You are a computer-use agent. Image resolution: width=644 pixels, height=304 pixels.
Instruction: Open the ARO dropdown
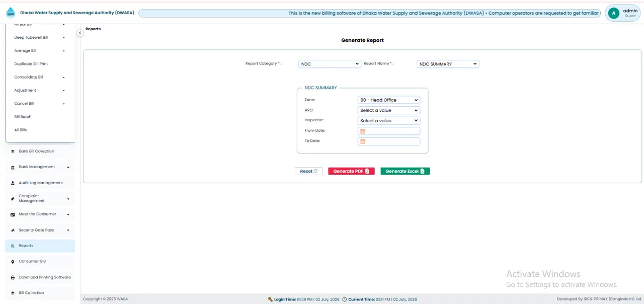coord(389,110)
